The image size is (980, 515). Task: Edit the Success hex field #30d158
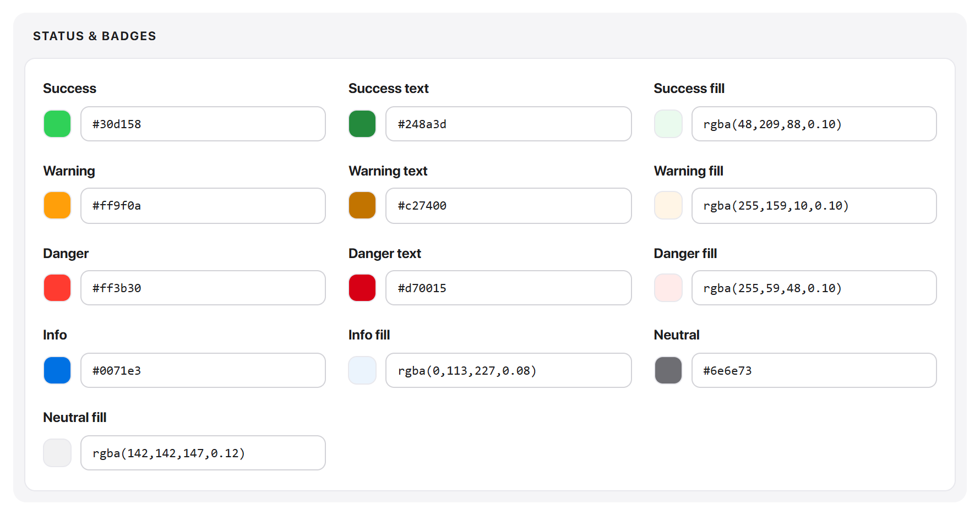click(x=203, y=124)
